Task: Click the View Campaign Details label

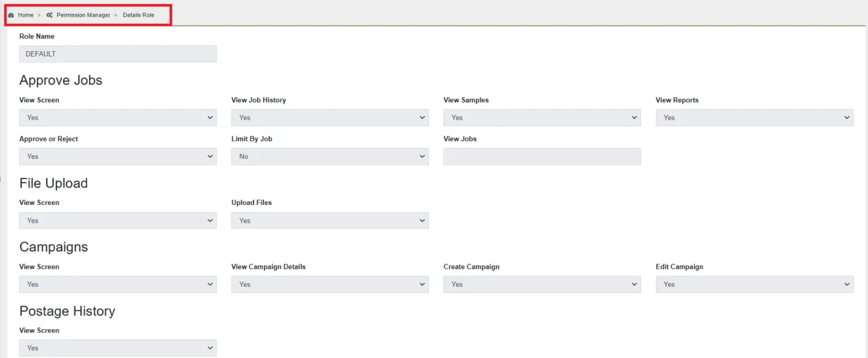Action: click(269, 267)
